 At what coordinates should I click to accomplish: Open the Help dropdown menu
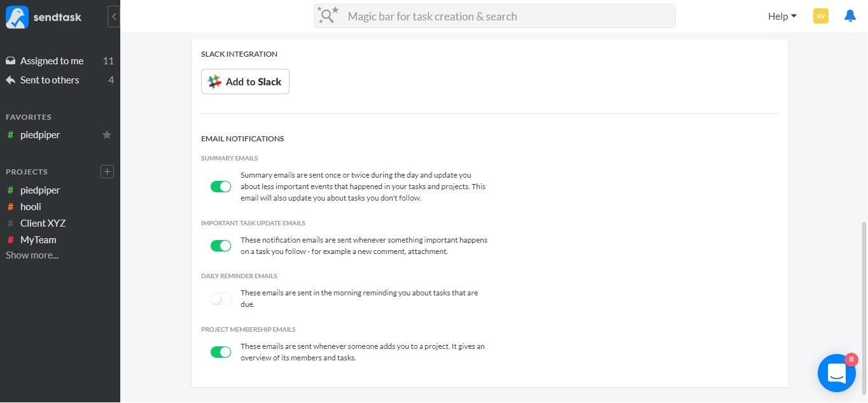(782, 17)
